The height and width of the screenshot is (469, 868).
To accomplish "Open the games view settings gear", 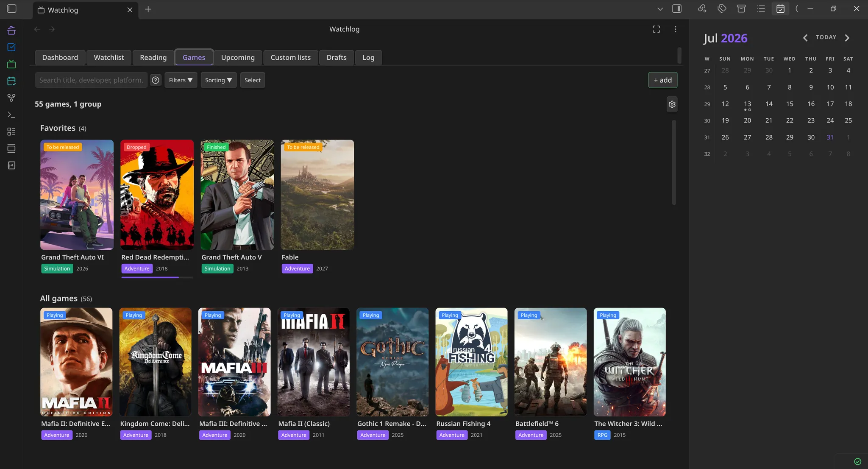I will (672, 104).
